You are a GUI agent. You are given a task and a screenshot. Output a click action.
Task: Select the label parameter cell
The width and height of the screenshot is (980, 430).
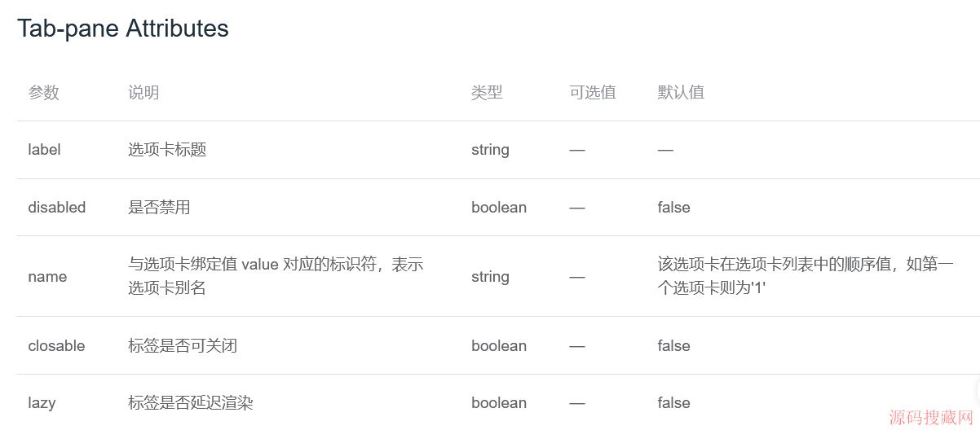44,150
